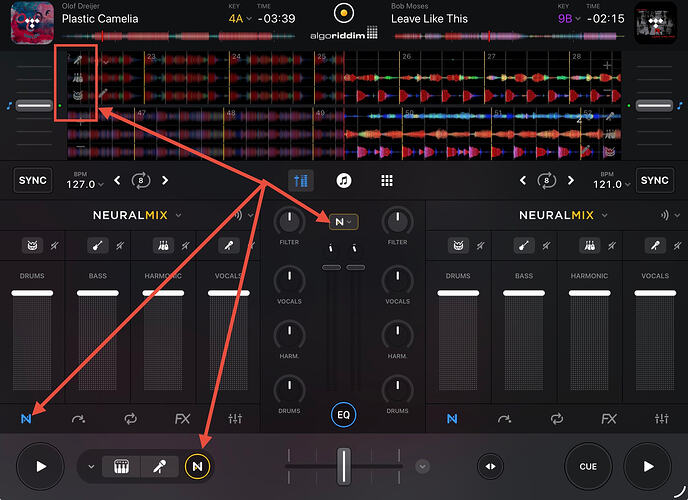The width and height of the screenshot is (688, 500).
Task: Mute bass on left deck
Action: coord(120,246)
